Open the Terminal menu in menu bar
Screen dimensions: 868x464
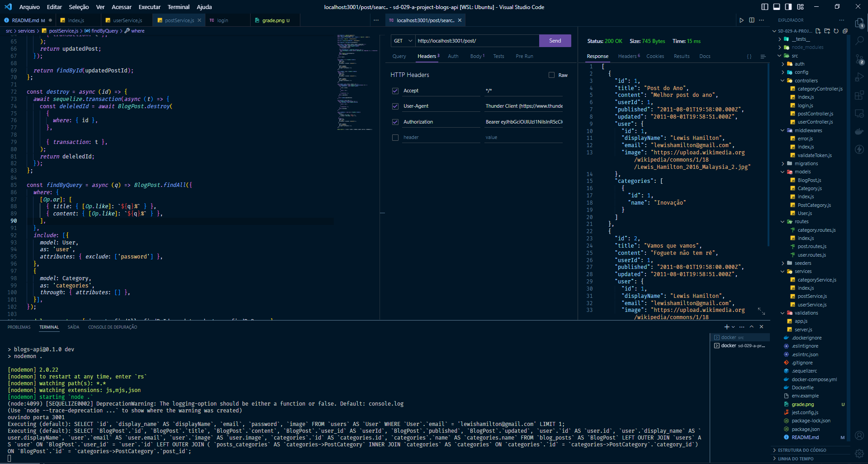[x=178, y=7]
